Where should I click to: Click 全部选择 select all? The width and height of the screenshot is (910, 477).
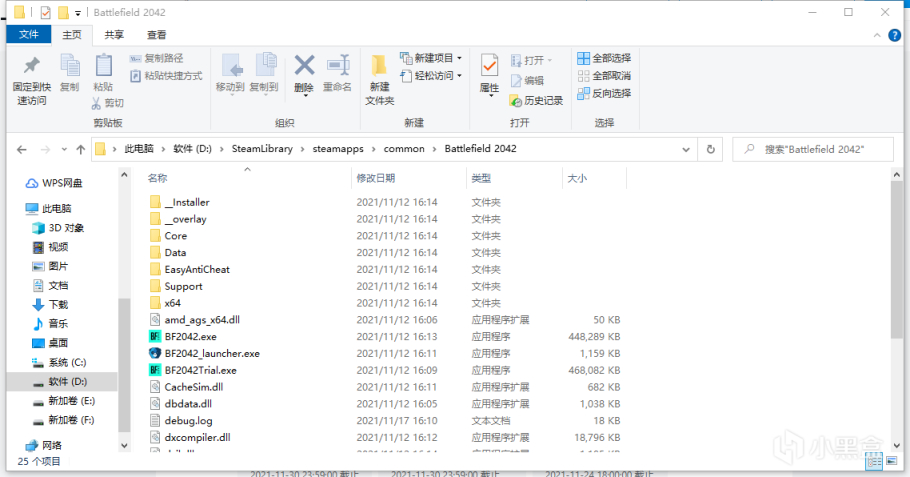pyautogui.click(x=604, y=58)
